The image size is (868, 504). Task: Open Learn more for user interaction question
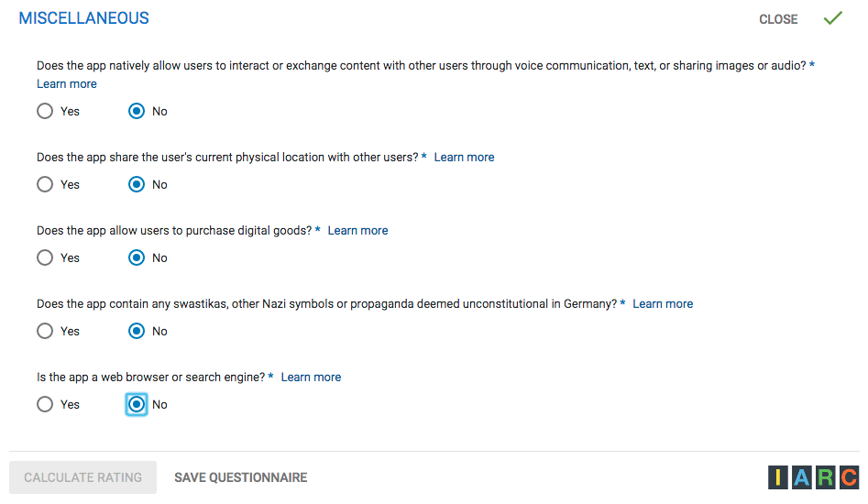67,84
